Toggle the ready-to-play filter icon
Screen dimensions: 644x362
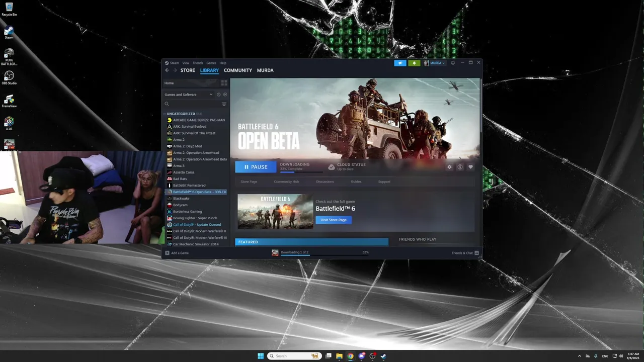[225, 95]
